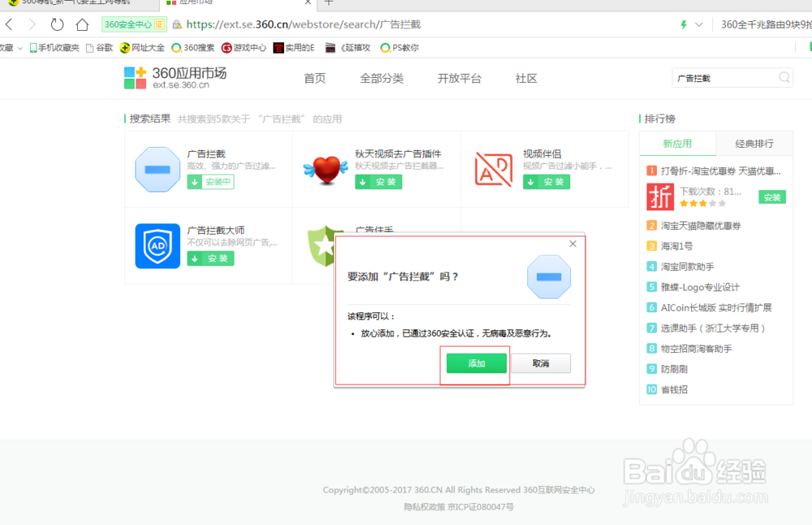Click the 京ICP证080047号 footer link

point(481,507)
